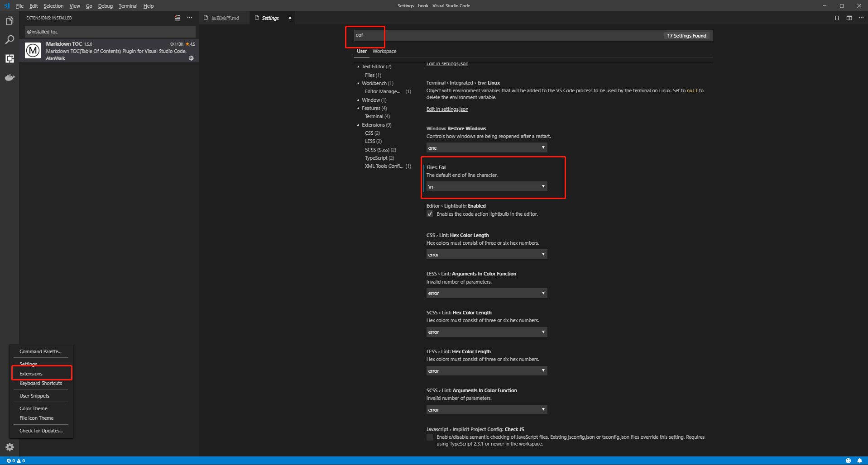Screen dimensions: 868x465
Task: Open the Extensions view in activity bar
Action: [x=10, y=58]
